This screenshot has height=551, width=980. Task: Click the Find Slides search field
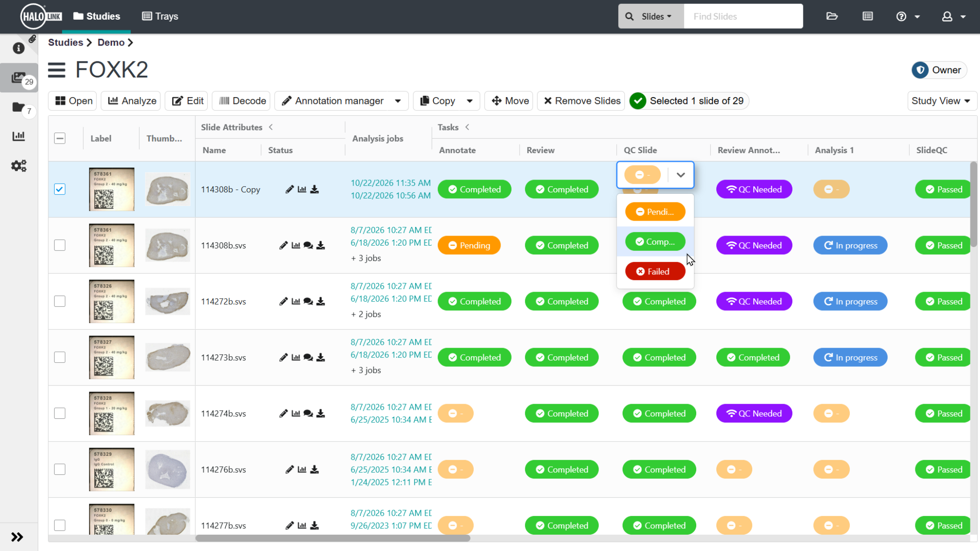(743, 16)
